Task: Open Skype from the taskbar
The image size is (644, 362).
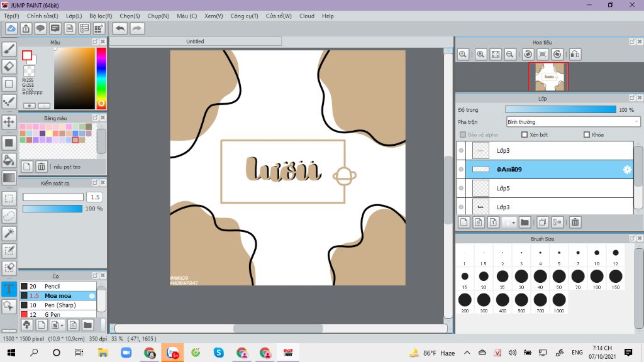Action: tap(218, 353)
